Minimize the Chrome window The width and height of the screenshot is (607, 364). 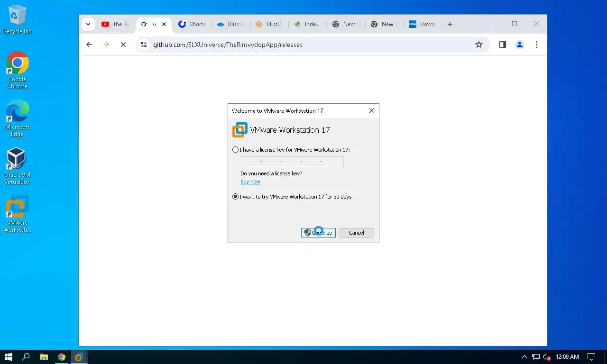[493, 24]
